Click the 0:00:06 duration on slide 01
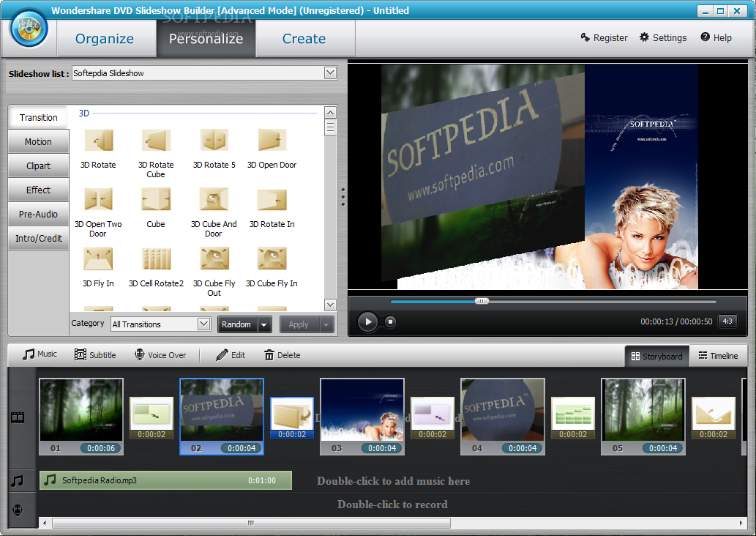 click(x=101, y=448)
